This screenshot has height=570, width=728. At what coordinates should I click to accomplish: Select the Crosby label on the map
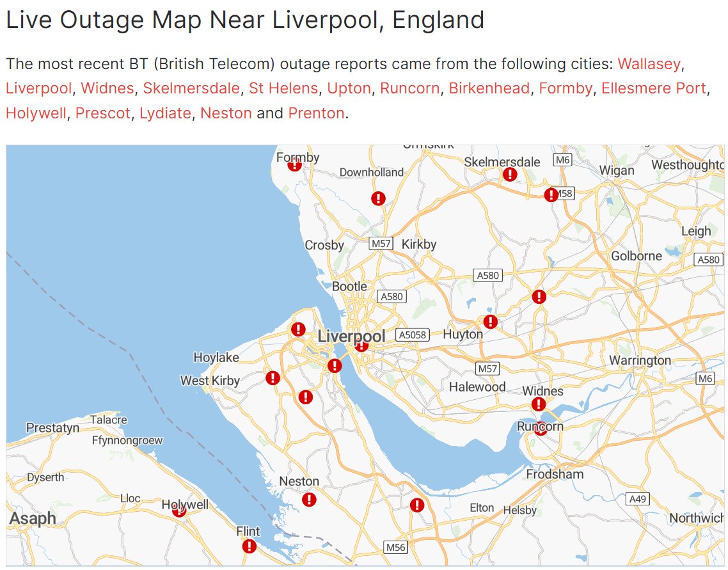[324, 245]
